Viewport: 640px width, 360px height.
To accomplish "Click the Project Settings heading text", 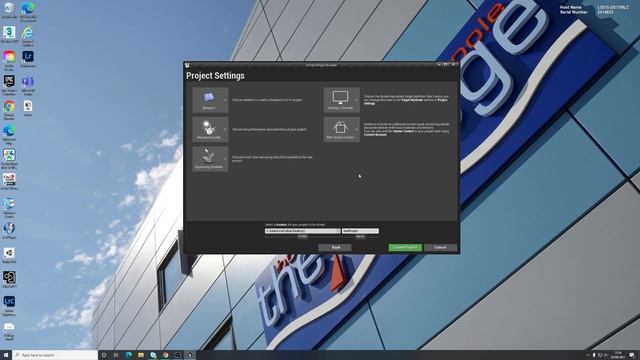I will (216, 76).
